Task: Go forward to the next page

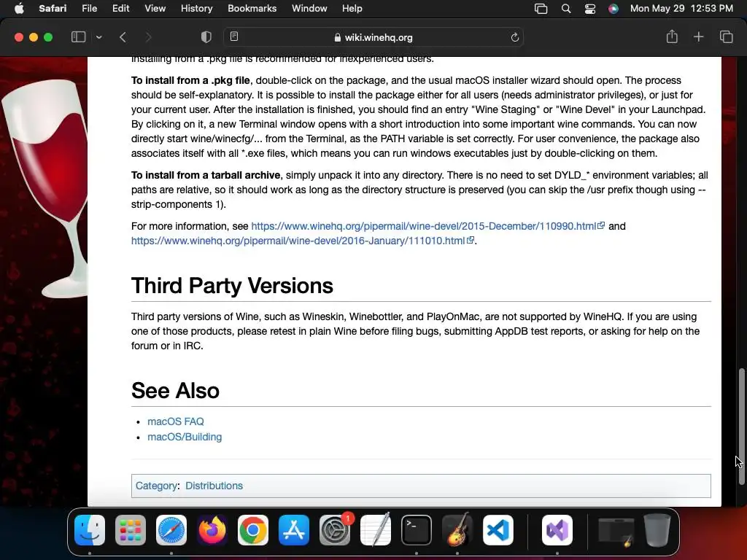Action: point(148,37)
